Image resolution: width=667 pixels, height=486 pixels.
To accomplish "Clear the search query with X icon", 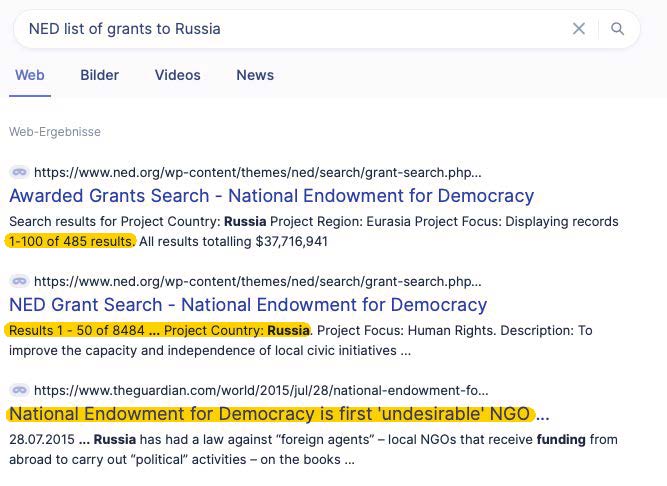I will tap(578, 29).
